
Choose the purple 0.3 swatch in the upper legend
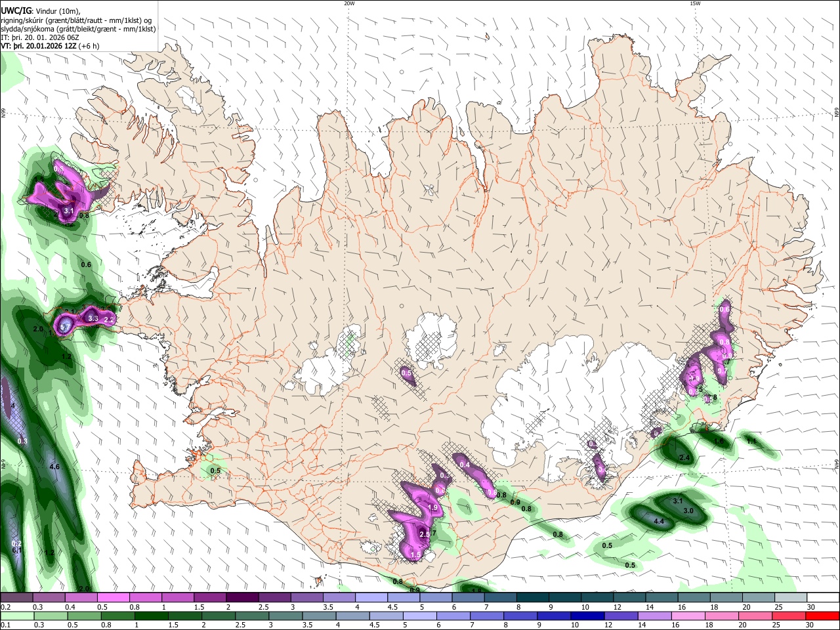[x=49, y=598]
